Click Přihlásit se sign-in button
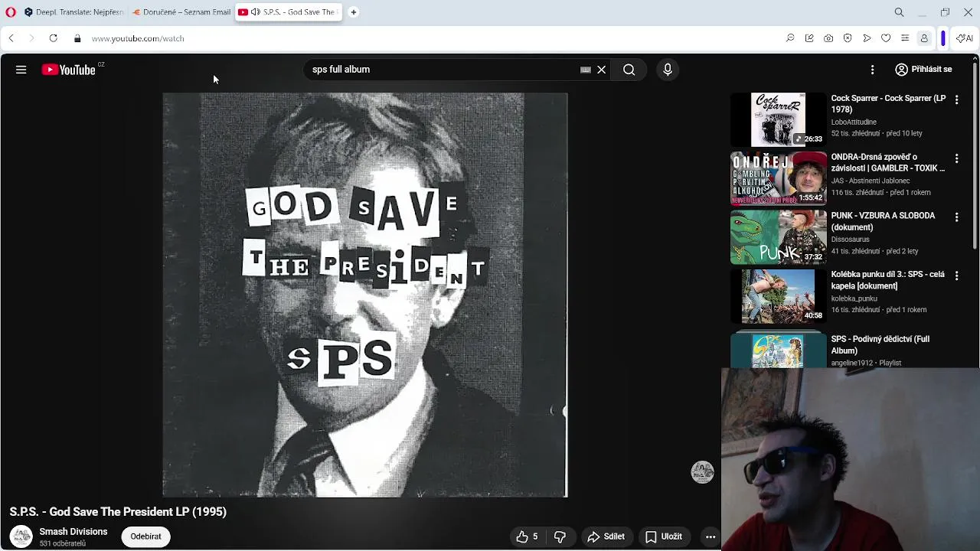Screen dimensions: 980x551 [923, 69]
